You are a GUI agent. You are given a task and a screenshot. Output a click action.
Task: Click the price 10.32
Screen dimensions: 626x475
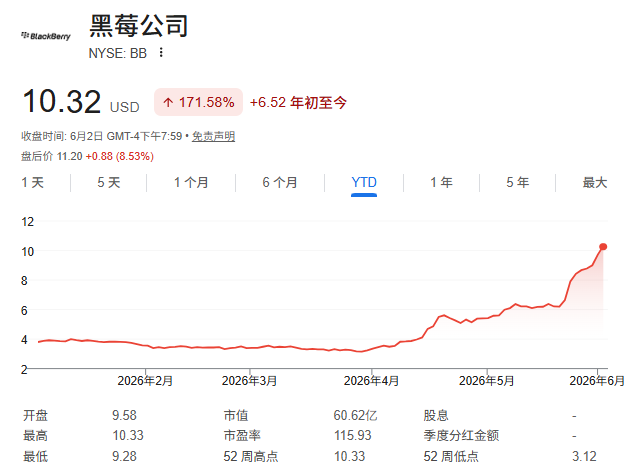point(62,101)
